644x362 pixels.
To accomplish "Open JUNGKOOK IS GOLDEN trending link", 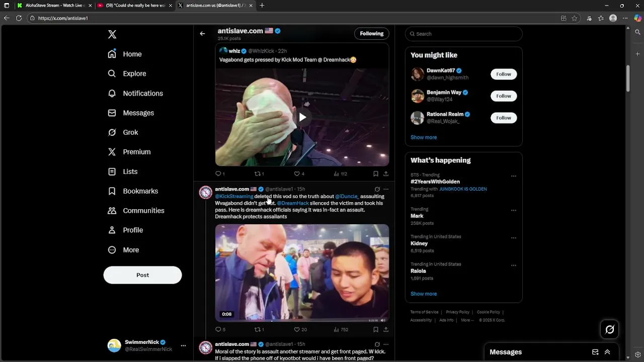I will pos(463,189).
